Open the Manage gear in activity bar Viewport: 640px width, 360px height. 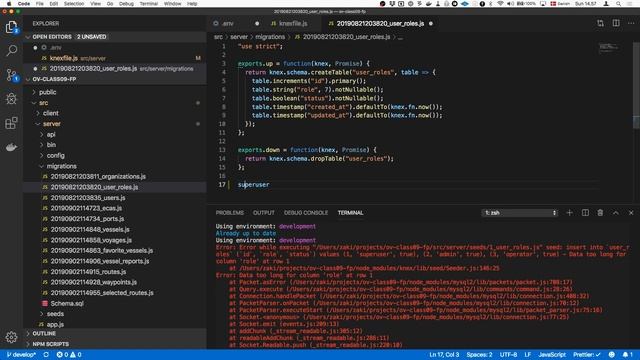click(11, 337)
